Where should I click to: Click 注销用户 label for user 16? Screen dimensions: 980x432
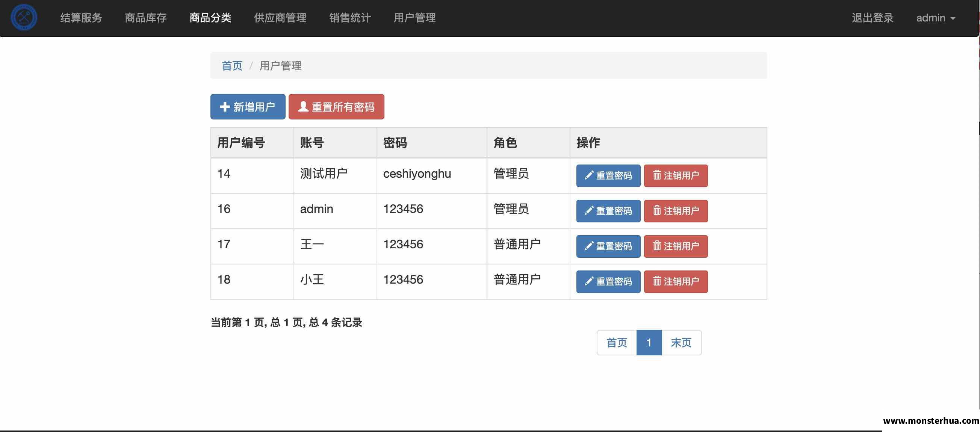[681, 211]
